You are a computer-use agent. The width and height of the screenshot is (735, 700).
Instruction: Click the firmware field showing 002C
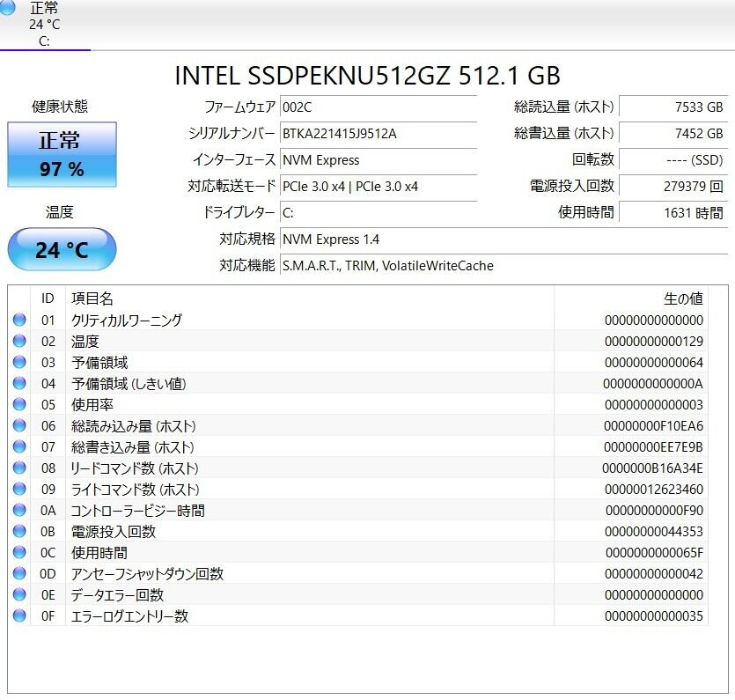pos(379,107)
